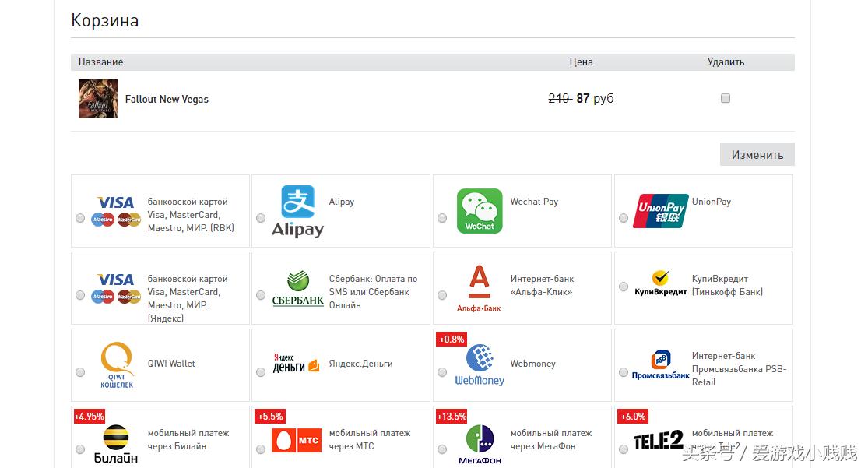Image resolution: width=868 pixels, height=468 pixels.
Task: Click the QIWI Wallet logo
Action: (117, 365)
